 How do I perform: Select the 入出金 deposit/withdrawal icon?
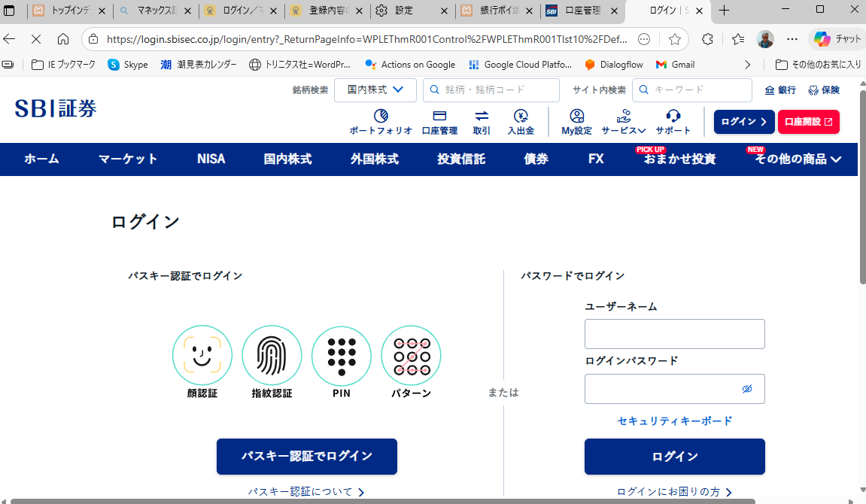coord(521,117)
